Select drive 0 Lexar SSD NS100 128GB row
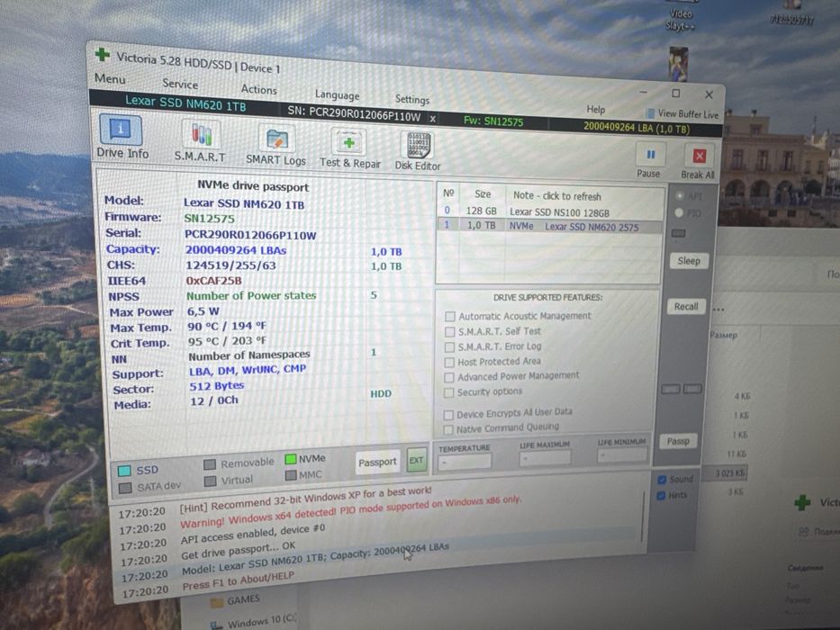Image resolution: width=840 pixels, height=630 pixels. coord(550,211)
